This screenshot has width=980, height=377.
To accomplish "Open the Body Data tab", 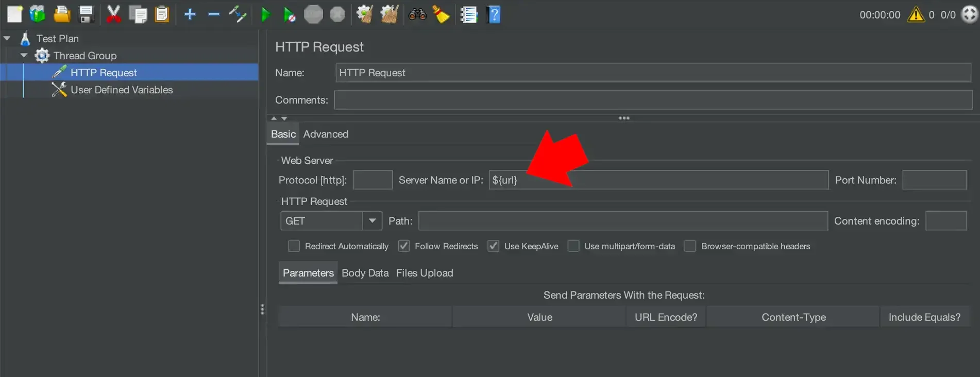I will coord(365,273).
